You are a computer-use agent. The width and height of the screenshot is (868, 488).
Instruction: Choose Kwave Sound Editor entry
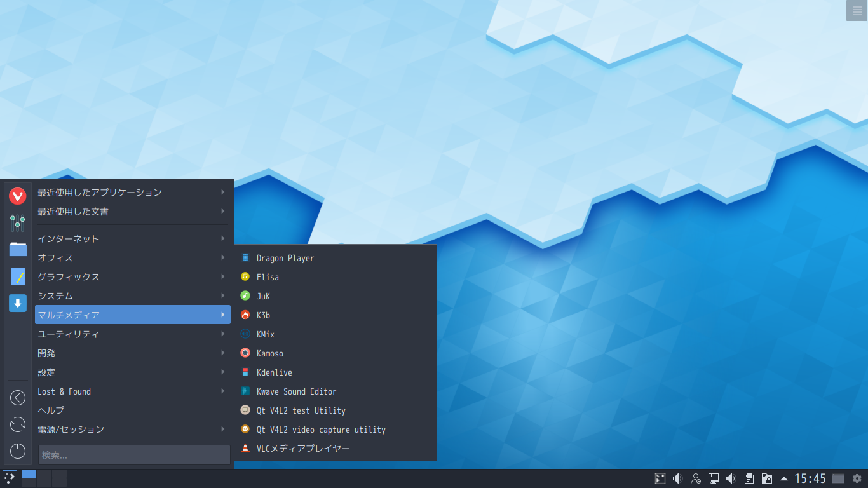click(x=336, y=391)
